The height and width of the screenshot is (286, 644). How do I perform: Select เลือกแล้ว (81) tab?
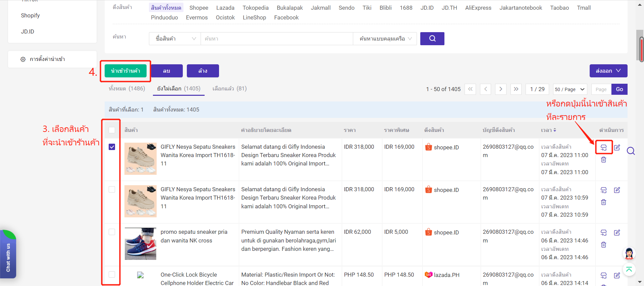229,88
